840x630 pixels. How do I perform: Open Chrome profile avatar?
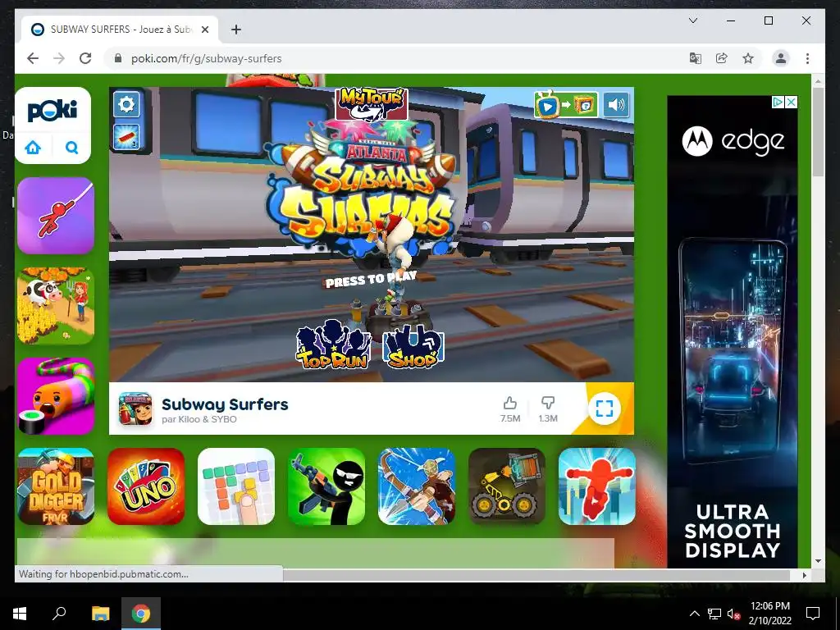click(x=781, y=58)
